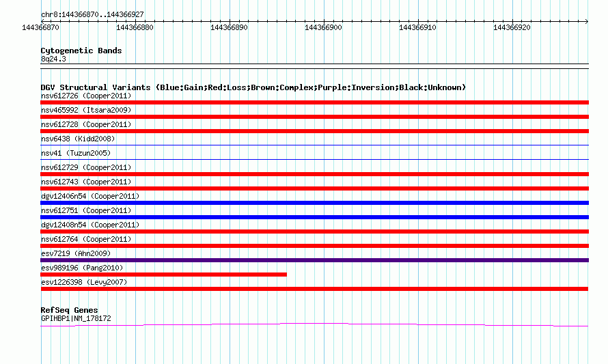
Task: Open the esv989196 (Pang2010) label
Action: (82, 268)
